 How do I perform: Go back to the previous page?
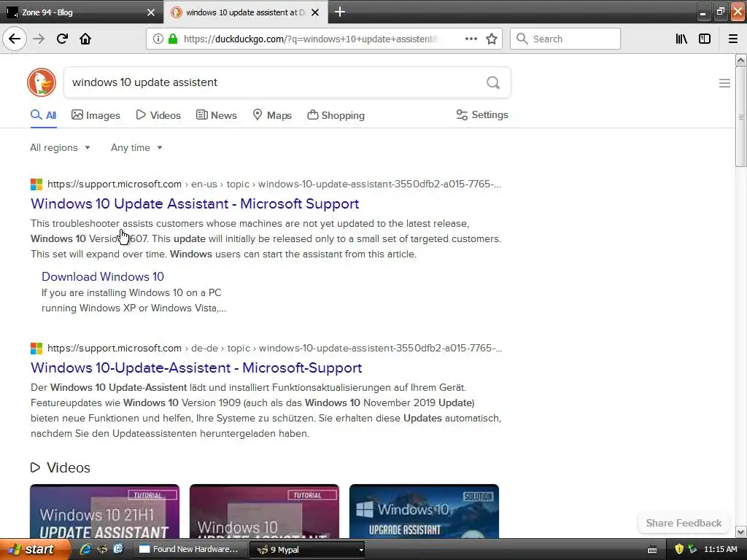(x=15, y=39)
